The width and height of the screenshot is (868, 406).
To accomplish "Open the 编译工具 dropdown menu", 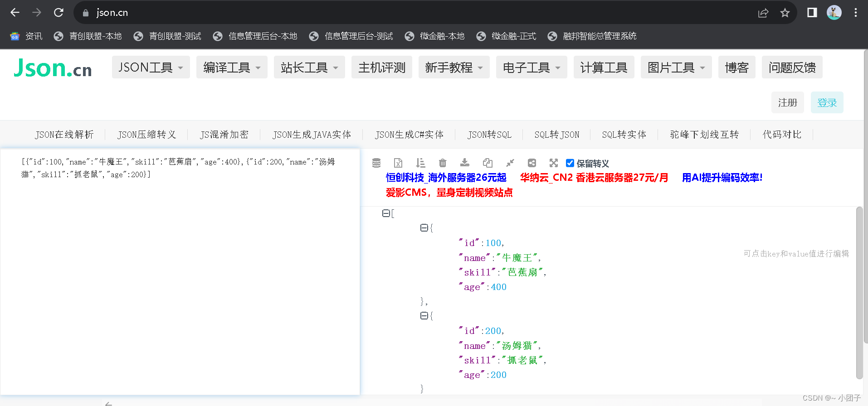I will [232, 68].
